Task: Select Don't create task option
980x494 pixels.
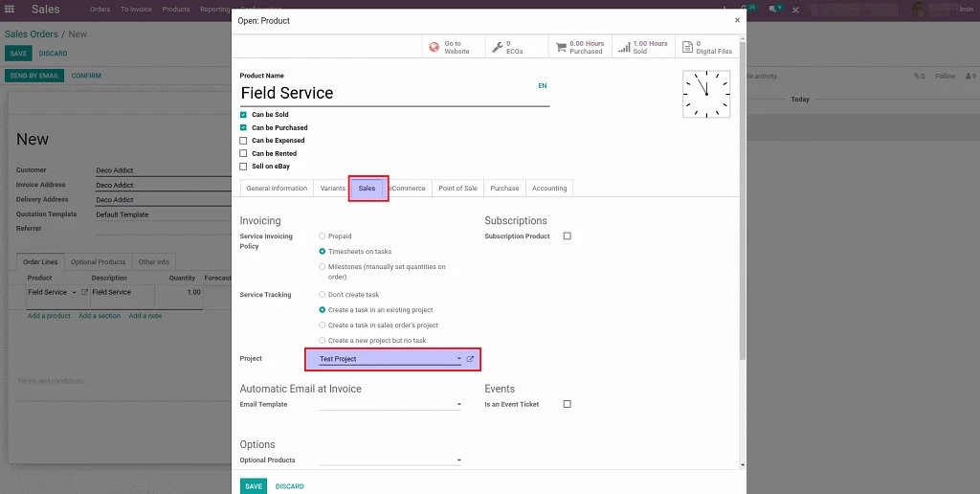Action: click(322, 295)
